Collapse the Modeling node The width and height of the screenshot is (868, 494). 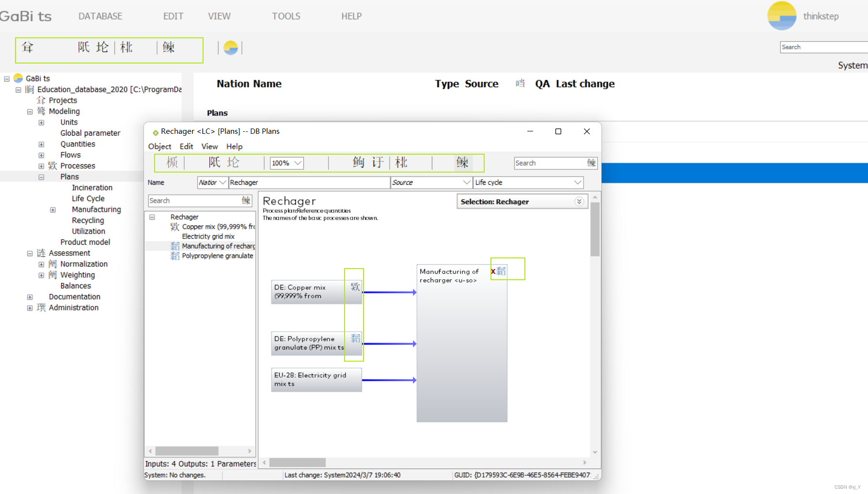(x=30, y=112)
